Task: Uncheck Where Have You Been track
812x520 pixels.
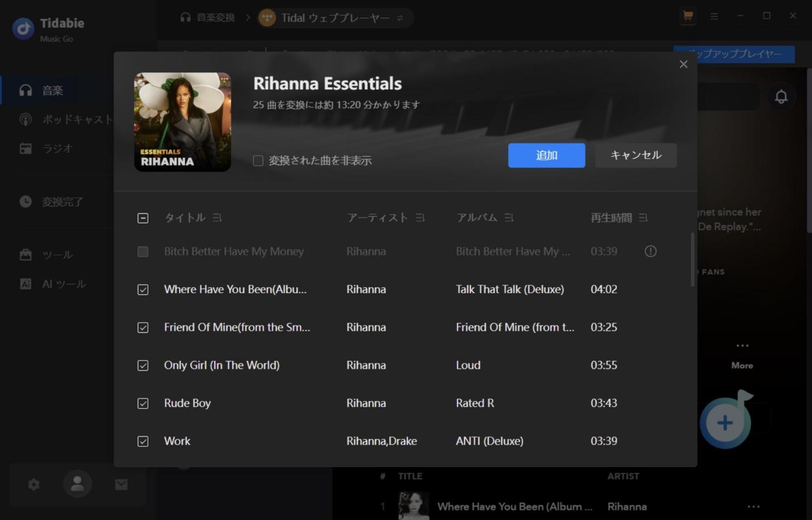Action: [142, 290]
